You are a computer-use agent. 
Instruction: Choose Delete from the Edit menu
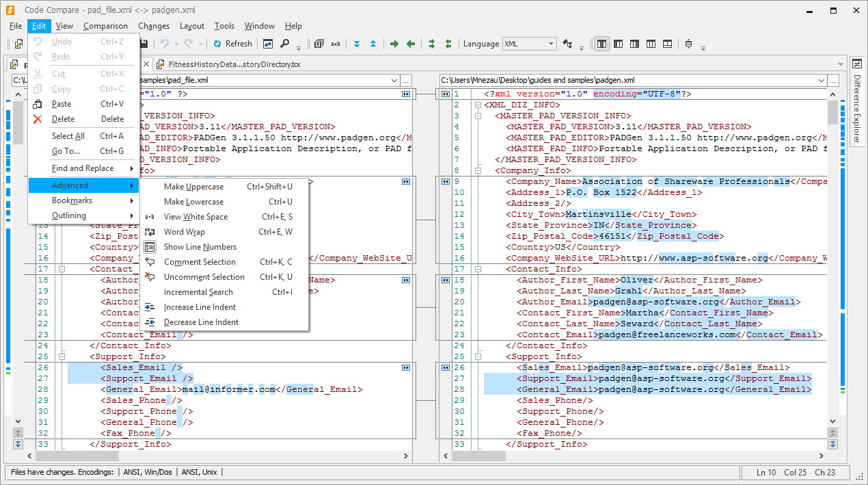click(x=83, y=119)
